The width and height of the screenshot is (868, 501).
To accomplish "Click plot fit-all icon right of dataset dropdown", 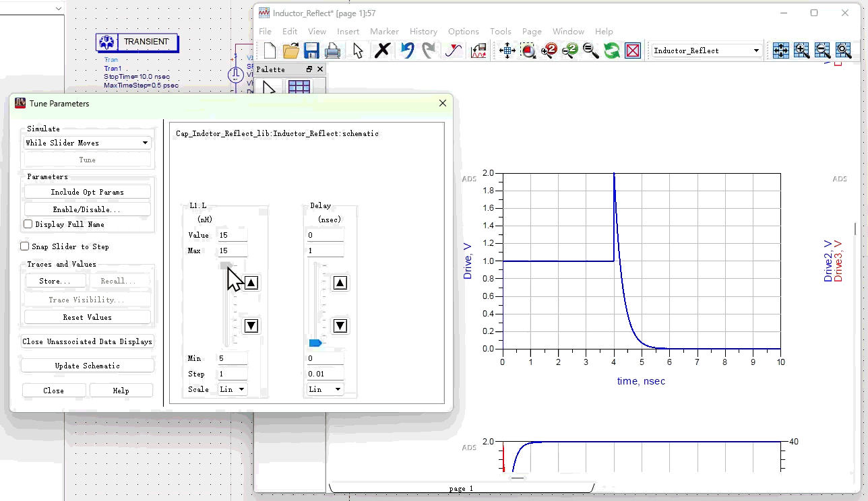I will 781,51.
